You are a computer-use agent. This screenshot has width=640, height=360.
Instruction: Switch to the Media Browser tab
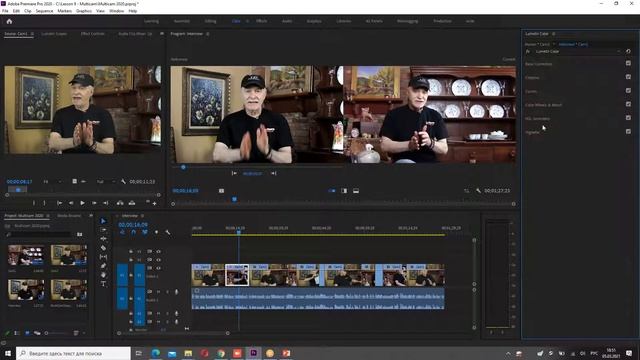click(69, 216)
